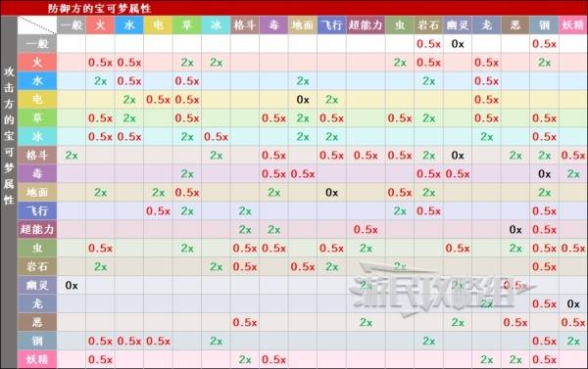Select the 冰 column header
Image resolution: width=588 pixels, height=369 pixels.
pos(216,25)
